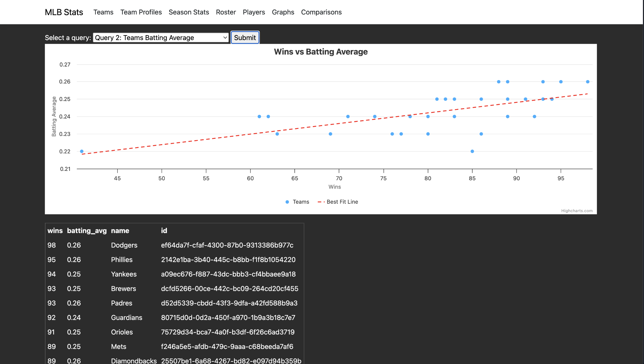Image resolution: width=644 pixels, height=364 pixels.
Task: Click the MLB Stats home logo
Action: [x=64, y=12]
